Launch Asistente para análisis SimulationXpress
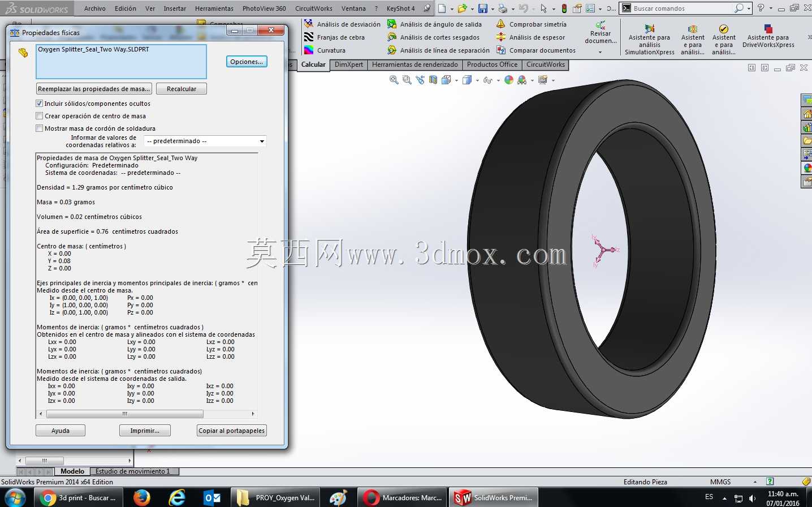812x507 pixels. (649, 40)
